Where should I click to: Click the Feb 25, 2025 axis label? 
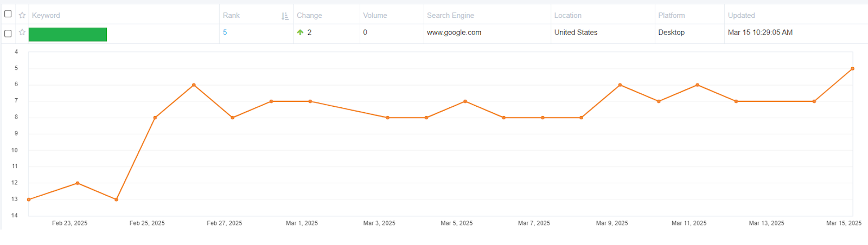(147, 223)
